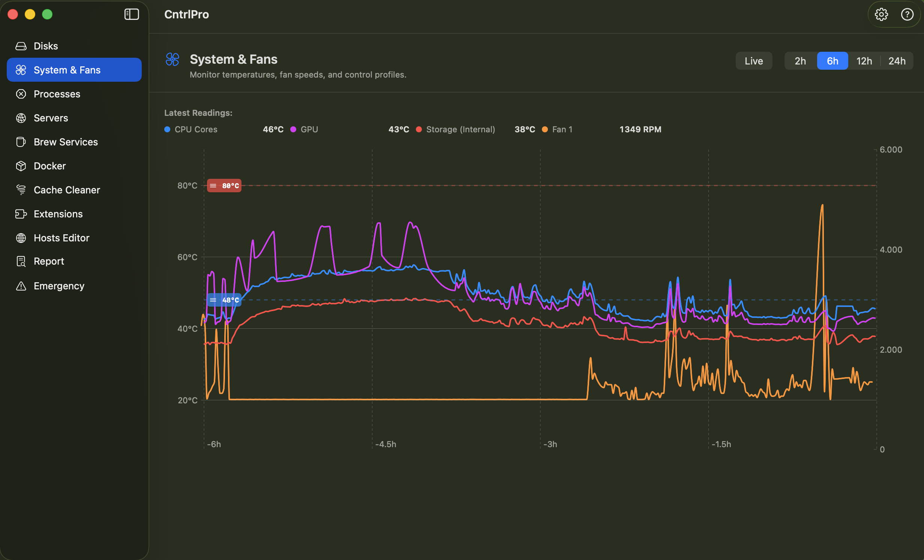
Task: Select the 24h time range
Action: coord(897,61)
